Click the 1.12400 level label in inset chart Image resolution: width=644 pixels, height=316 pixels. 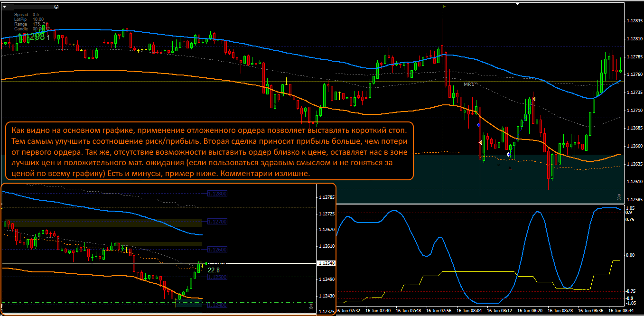pyautogui.click(x=218, y=305)
